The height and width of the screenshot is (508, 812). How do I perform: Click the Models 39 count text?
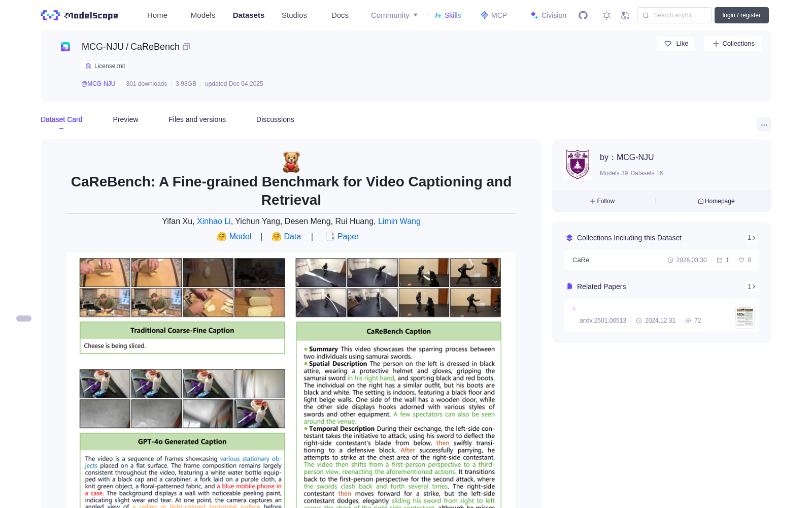[614, 173]
